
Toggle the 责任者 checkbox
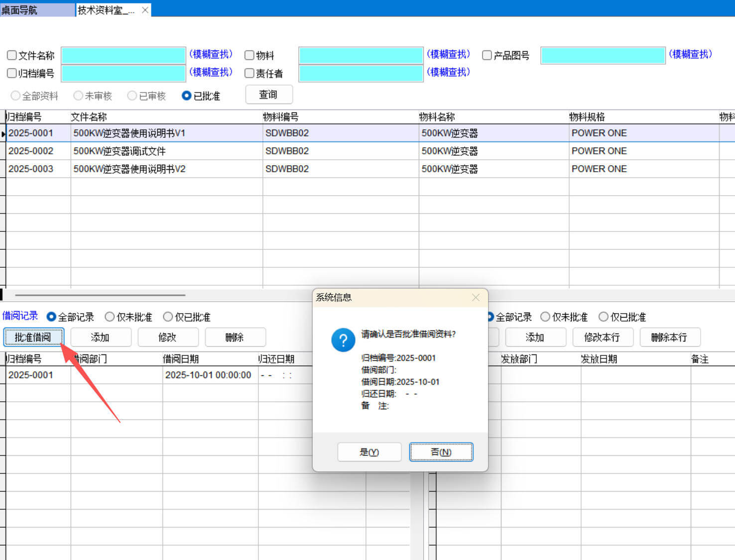pos(249,73)
